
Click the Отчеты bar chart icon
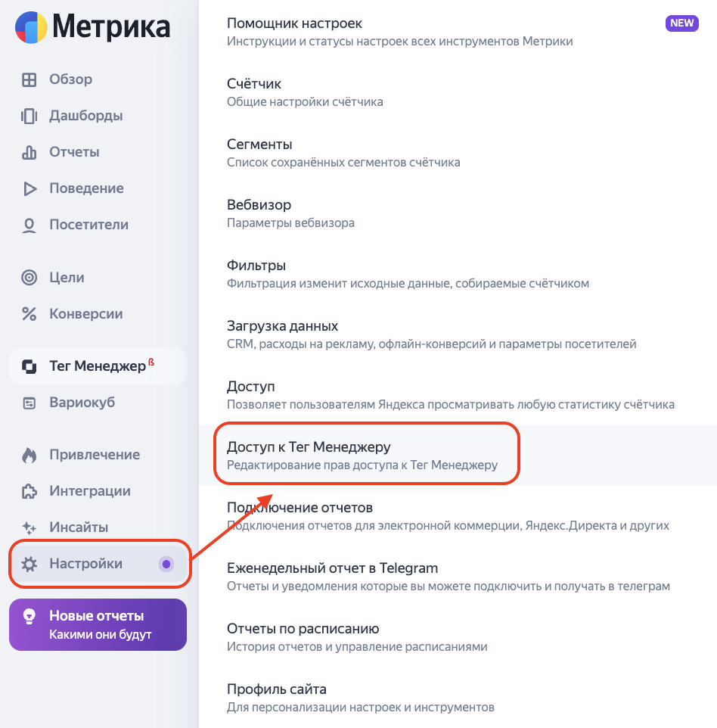[x=29, y=152]
